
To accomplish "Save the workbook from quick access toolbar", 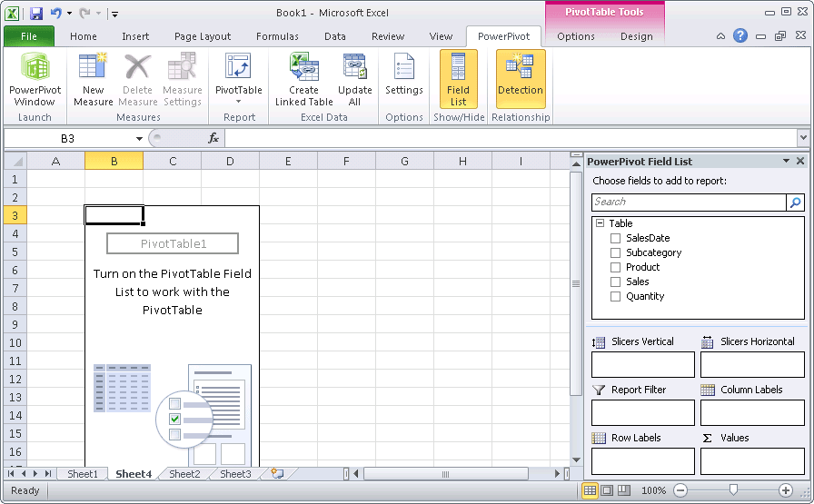I will click(35, 13).
